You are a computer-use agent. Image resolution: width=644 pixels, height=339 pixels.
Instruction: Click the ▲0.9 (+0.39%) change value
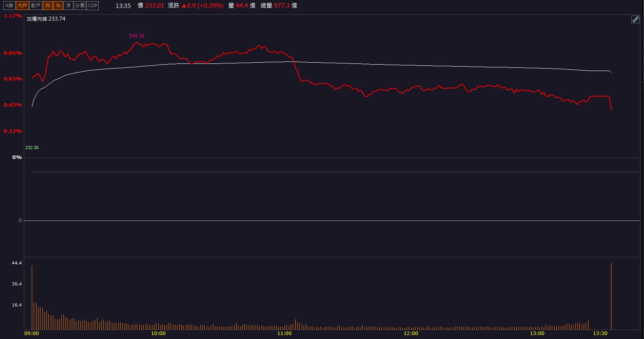pyautogui.click(x=202, y=6)
